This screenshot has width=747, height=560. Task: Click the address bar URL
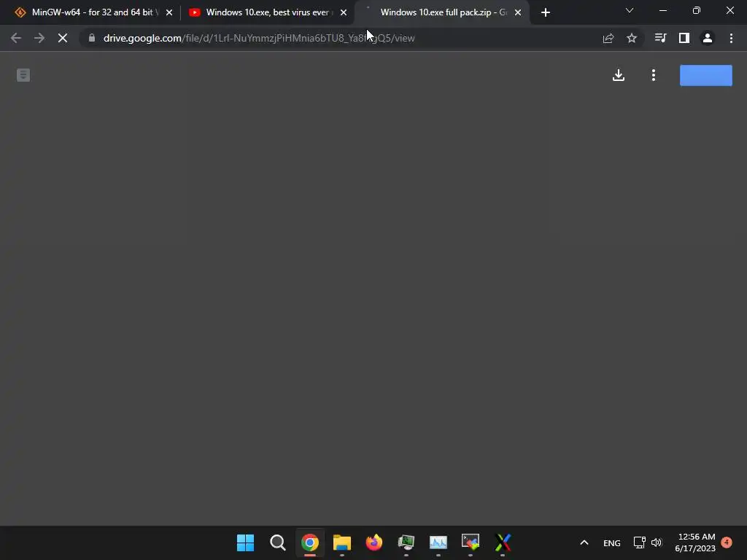click(x=259, y=38)
